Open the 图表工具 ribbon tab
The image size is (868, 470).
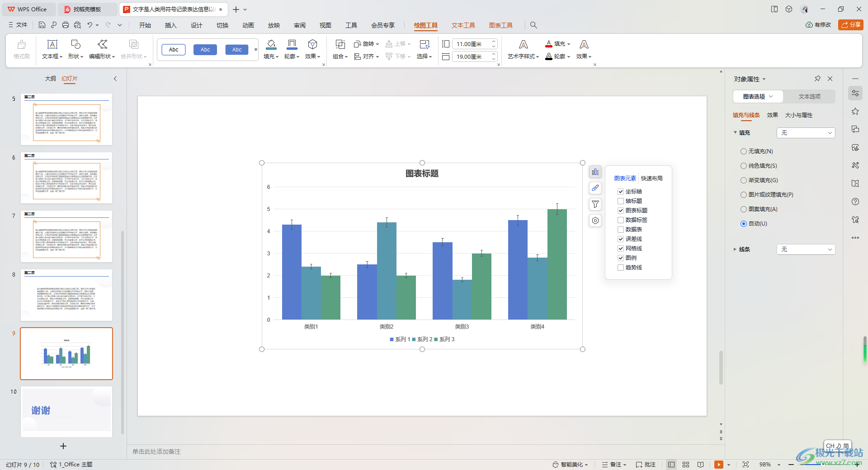tap(500, 25)
